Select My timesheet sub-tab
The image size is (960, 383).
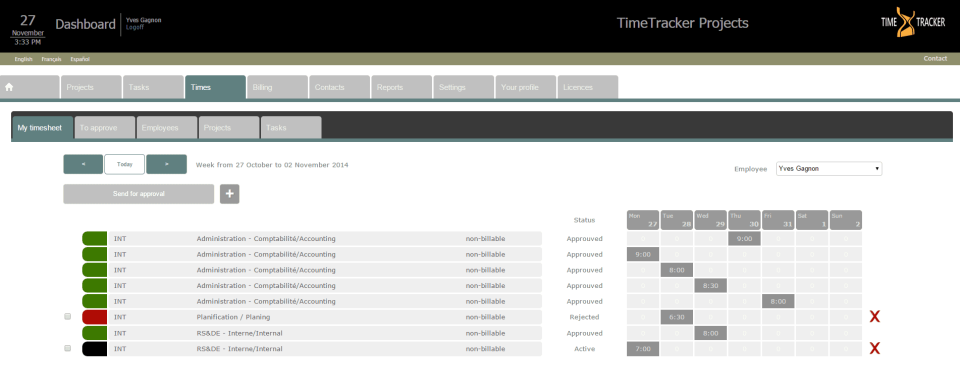pos(42,127)
